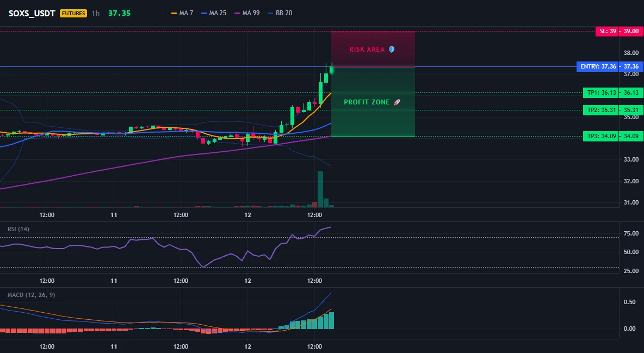Click the last green MACD histogram bar
Screen dimensions: 644x353
[331, 320]
